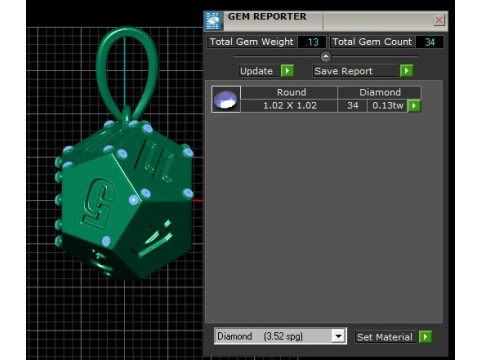Screen dimensions: 480x360
Task: Click green arrow beside 0.13tw
Action: [414, 106]
